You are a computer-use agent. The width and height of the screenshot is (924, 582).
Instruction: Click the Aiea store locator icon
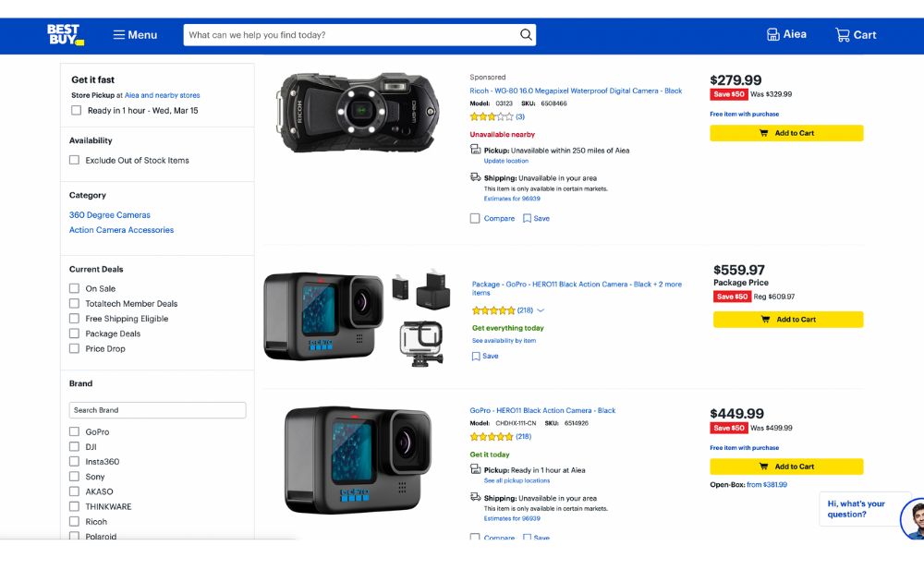point(773,35)
